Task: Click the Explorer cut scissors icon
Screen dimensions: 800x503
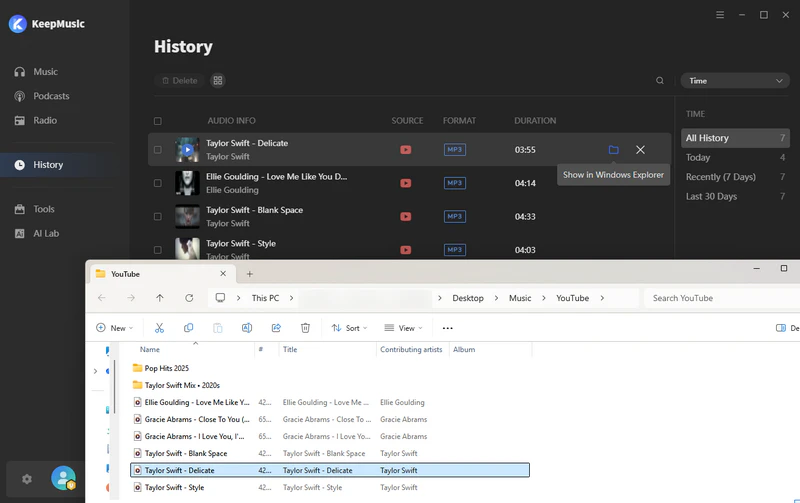Action: click(x=159, y=328)
